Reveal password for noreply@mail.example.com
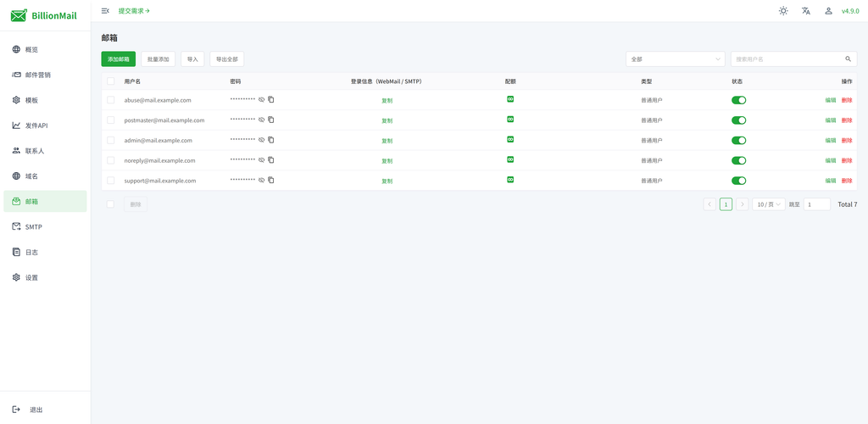Image resolution: width=868 pixels, height=424 pixels. [261, 160]
